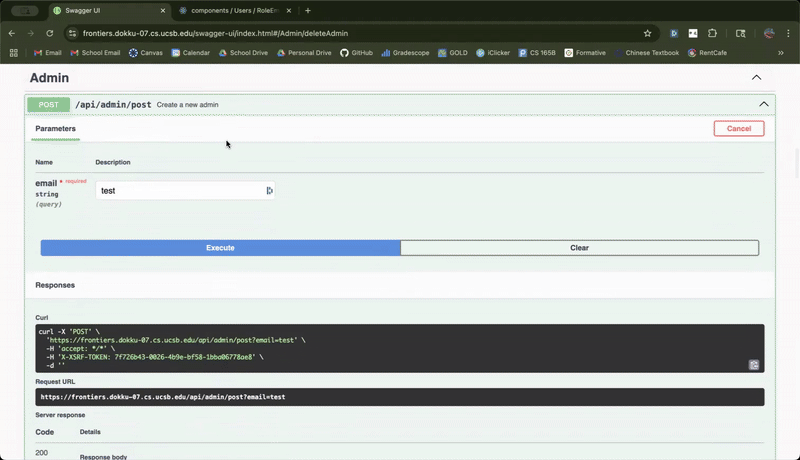
Task: Open the side panel toolbar icon
Action: 740,33
